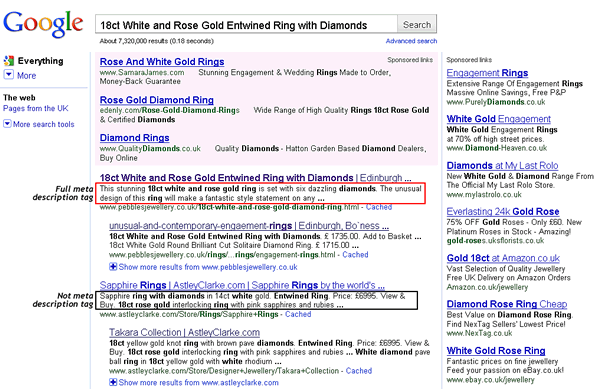Image resolution: width=594 pixels, height=389 pixels.
Task: Open Diamond Rose Ring Cheap ad
Action: pos(507,304)
